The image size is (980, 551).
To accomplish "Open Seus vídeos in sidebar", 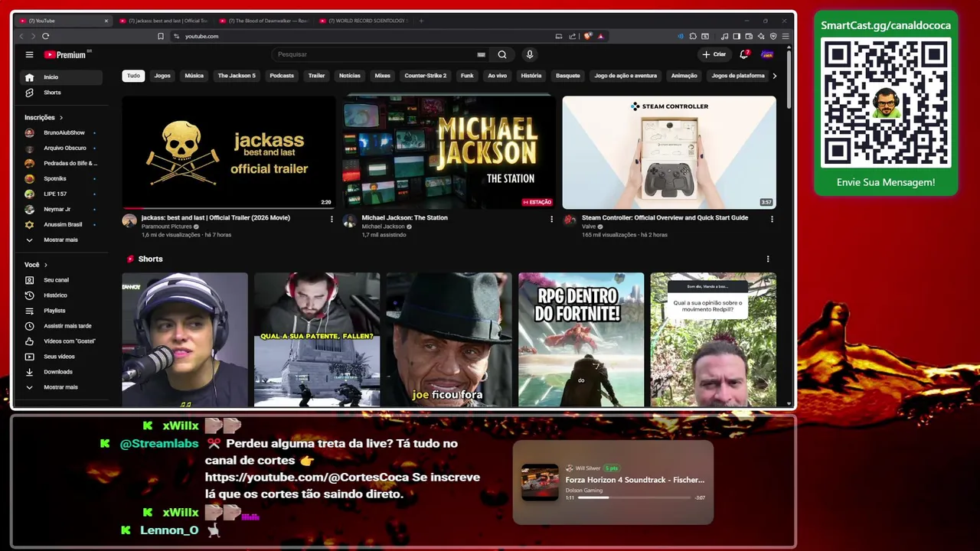I will [x=60, y=357].
